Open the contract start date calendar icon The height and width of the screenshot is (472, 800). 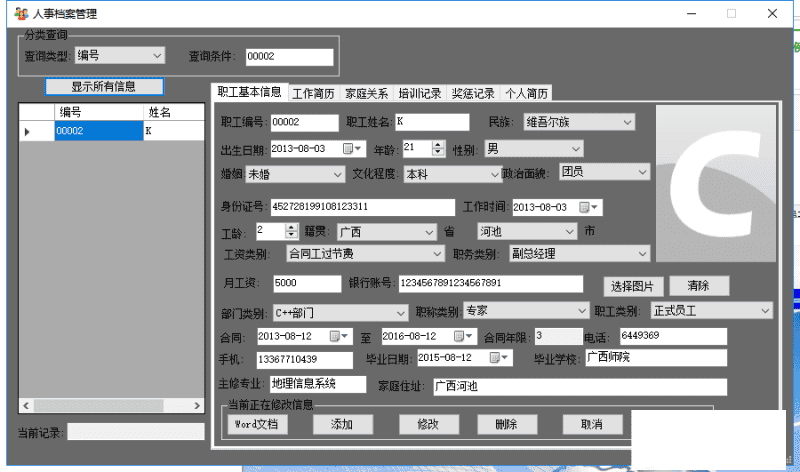coord(339,336)
